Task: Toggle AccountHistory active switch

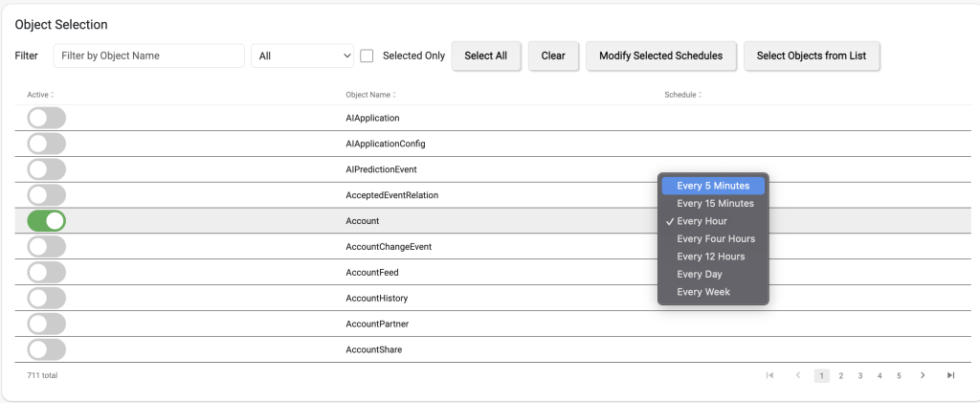Action: click(46, 298)
